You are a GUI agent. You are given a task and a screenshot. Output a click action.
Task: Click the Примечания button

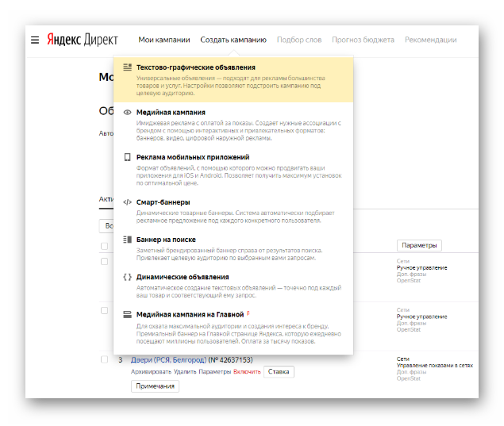pos(155,386)
